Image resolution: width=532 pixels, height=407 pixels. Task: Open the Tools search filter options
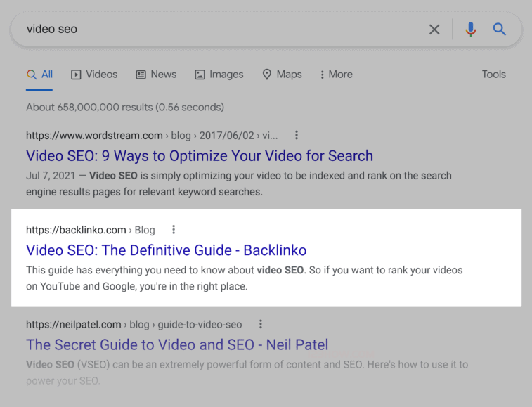point(493,75)
